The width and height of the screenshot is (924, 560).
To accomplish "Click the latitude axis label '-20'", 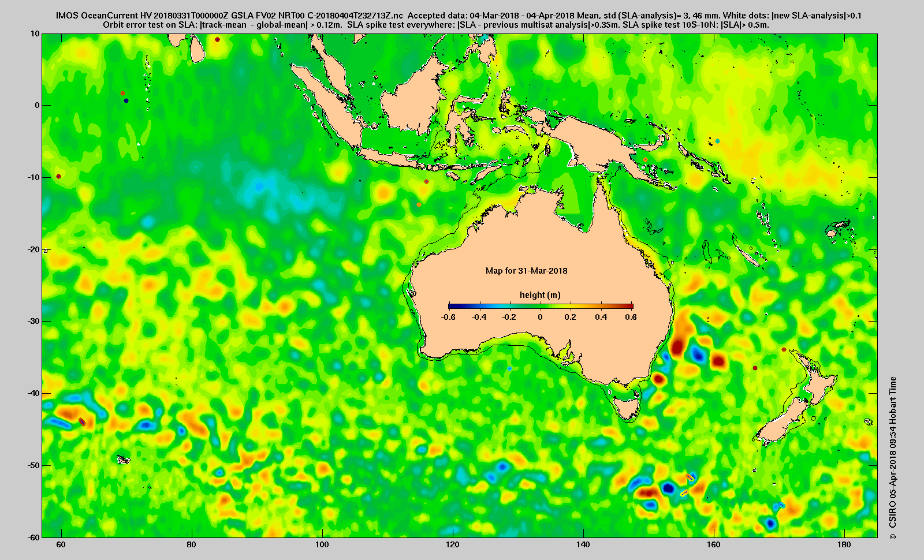I will 33,249.
